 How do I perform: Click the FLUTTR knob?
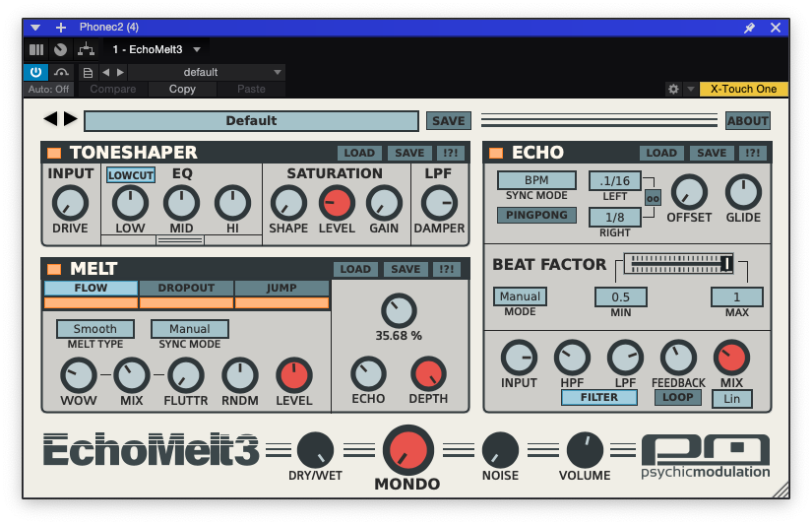pyautogui.click(x=185, y=375)
